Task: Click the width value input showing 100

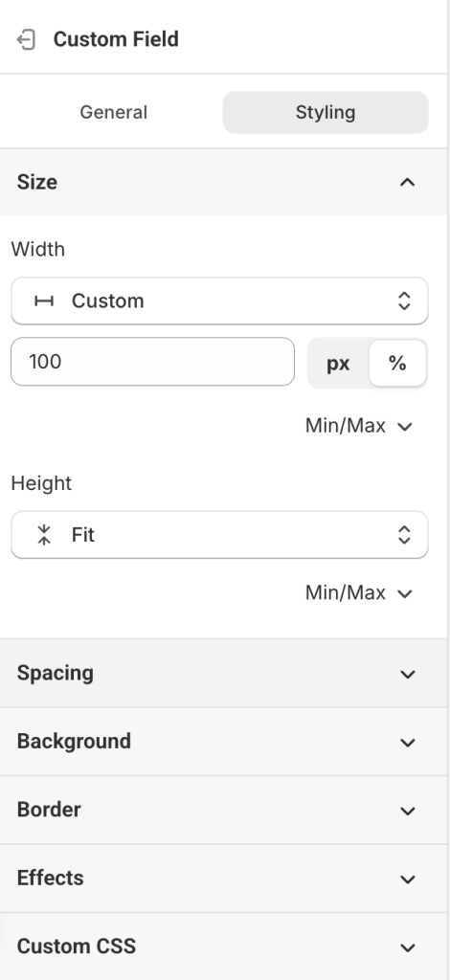Action: pos(152,362)
